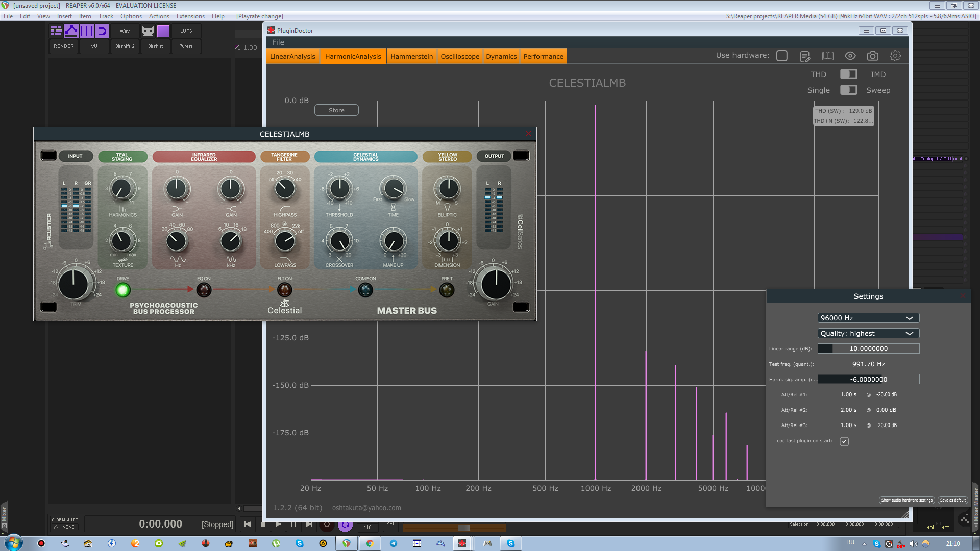Open Chrome from the taskbar
Screen dimensions: 980x551
(x=370, y=543)
